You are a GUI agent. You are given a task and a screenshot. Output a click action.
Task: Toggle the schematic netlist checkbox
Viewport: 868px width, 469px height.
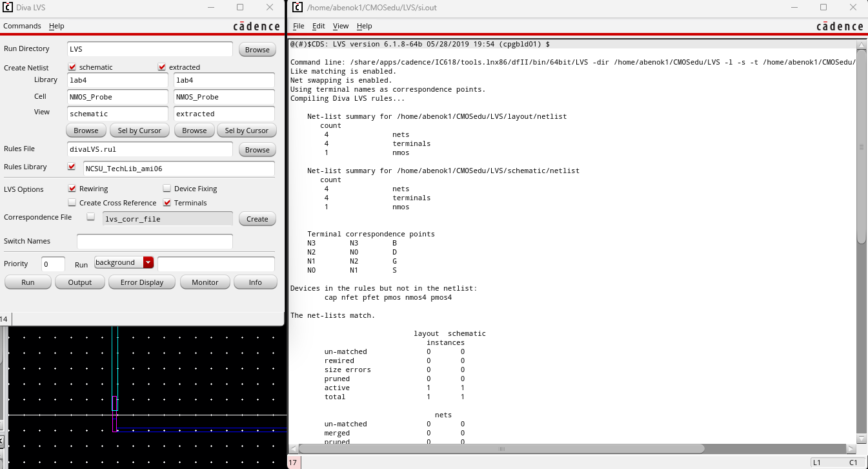[x=72, y=67]
